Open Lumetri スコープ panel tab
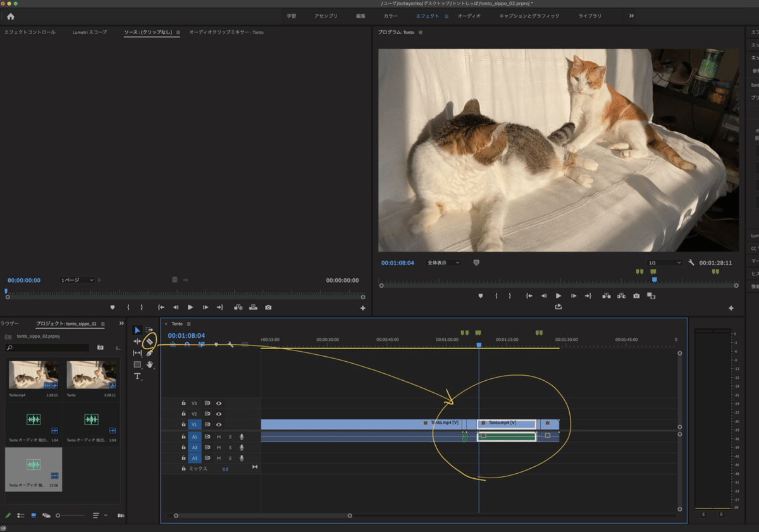The image size is (759, 532). tap(90, 32)
